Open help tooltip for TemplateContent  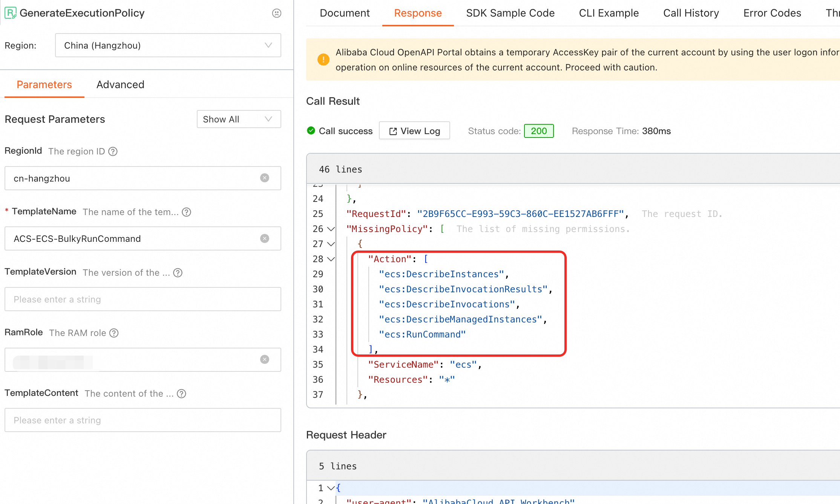pyautogui.click(x=181, y=394)
